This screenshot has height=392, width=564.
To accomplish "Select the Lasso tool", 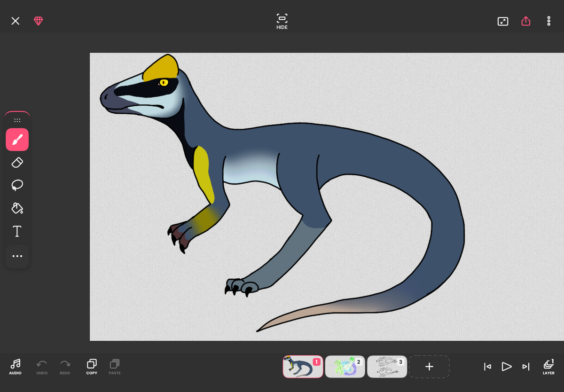I will coord(17,185).
